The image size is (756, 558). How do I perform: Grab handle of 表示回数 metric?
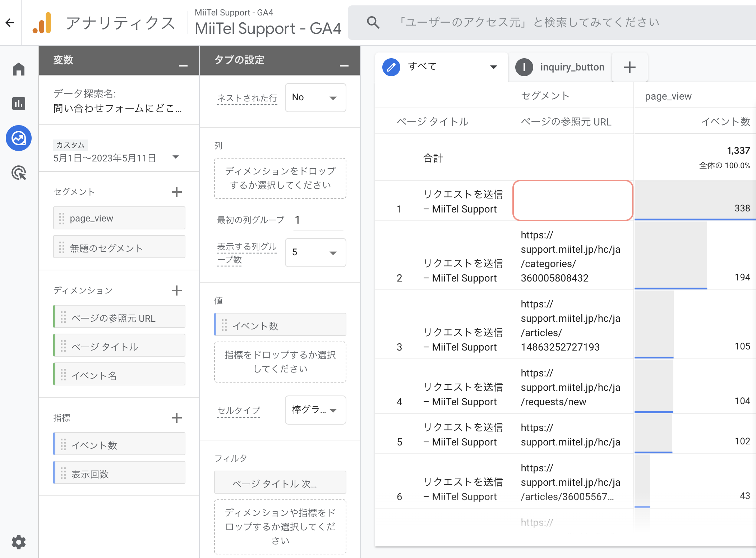63,473
